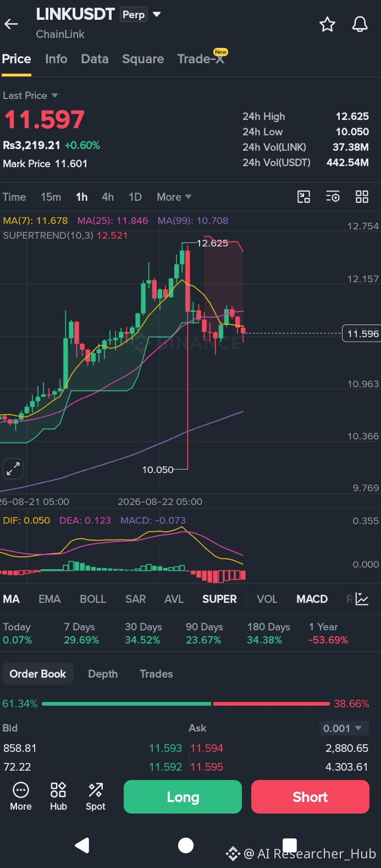Switch to the Data tab
Image resolution: width=381 pixels, height=868 pixels.
[x=95, y=59]
